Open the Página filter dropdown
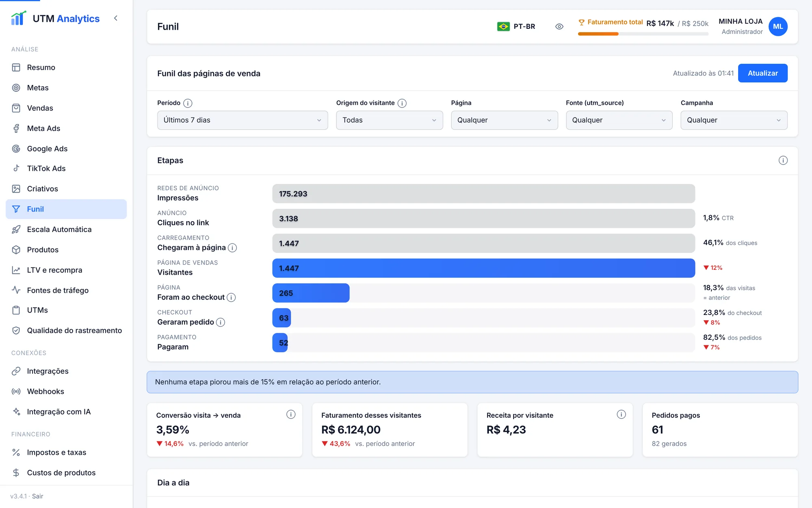This screenshot has height=508, width=812. pyautogui.click(x=504, y=120)
